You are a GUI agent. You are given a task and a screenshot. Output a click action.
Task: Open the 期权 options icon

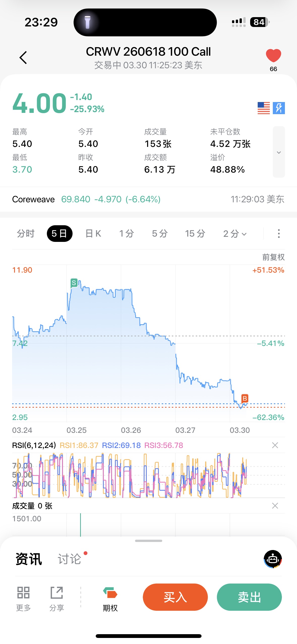pos(110,597)
